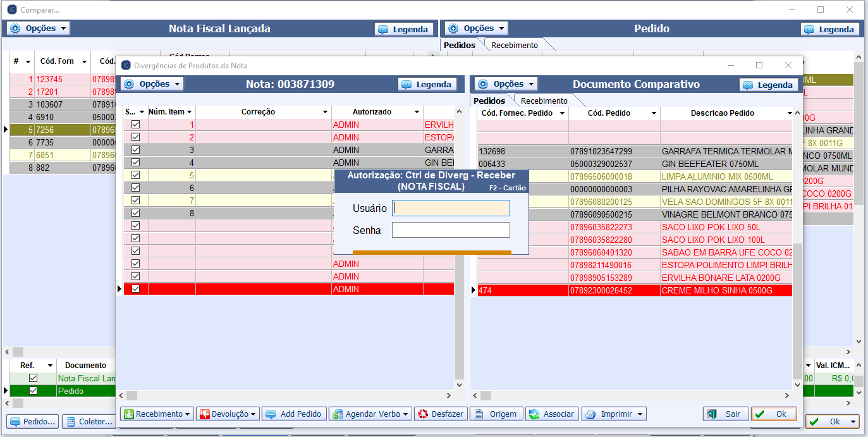868x437 pixels.
Task: Expand the Recebimento dropdown button
Action: [x=157, y=414]
